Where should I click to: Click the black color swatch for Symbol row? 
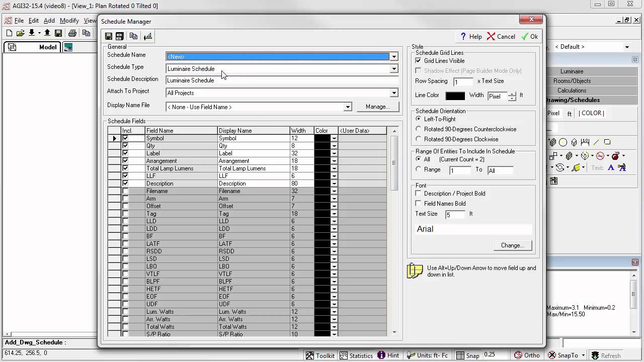click(x=322, y=138)
